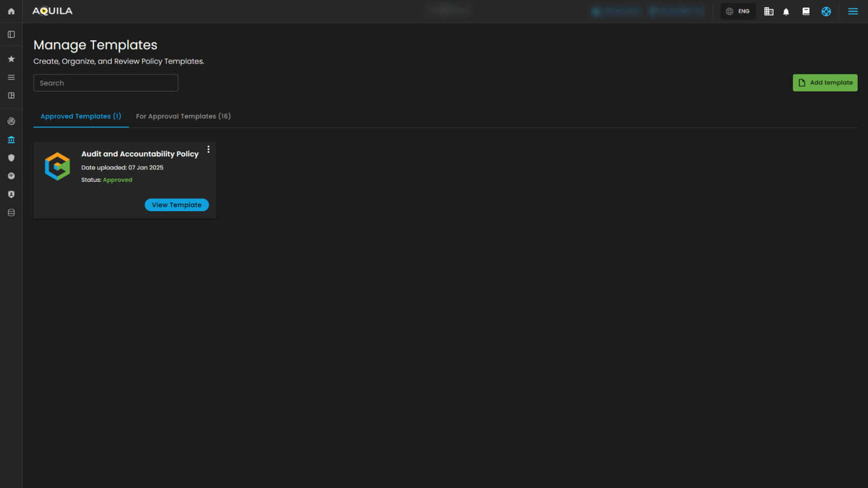The height and width of the screenshot is (488, 868).
Task: Open the database icon at sidebar bottom
Action: [x=11, y=212]
